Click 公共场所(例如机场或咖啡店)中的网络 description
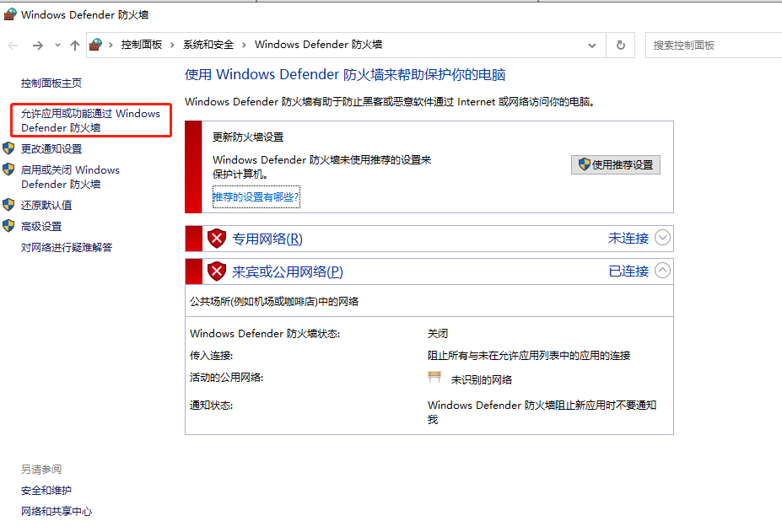 coord(274,302)
